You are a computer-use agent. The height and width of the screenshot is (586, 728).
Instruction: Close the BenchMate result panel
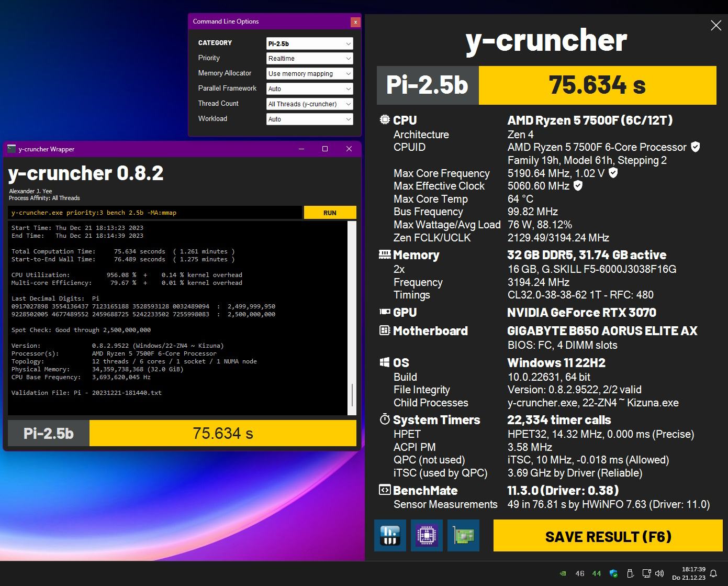pos(716,25)
